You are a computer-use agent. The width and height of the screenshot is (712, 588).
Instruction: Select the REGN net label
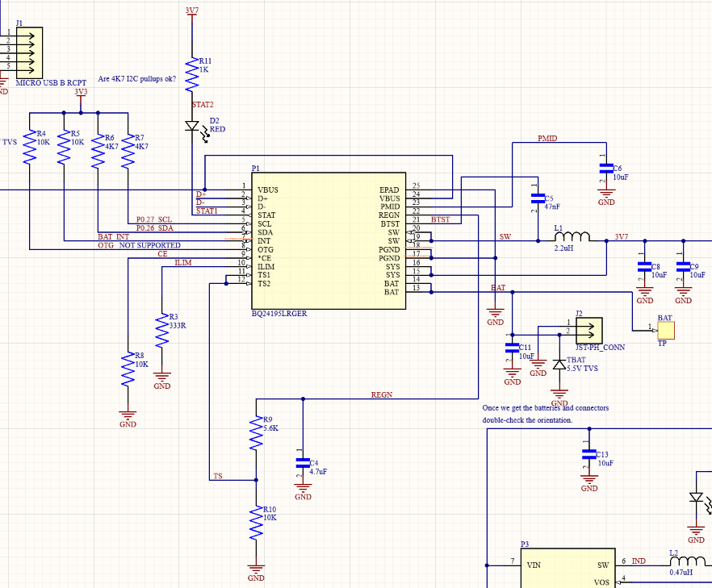click(381, 394)
